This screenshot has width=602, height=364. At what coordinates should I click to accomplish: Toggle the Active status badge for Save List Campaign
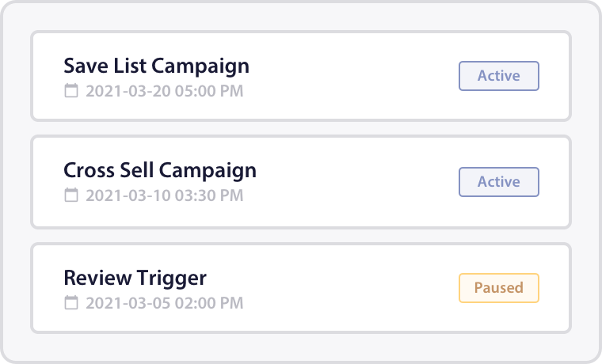pos(499,76)
